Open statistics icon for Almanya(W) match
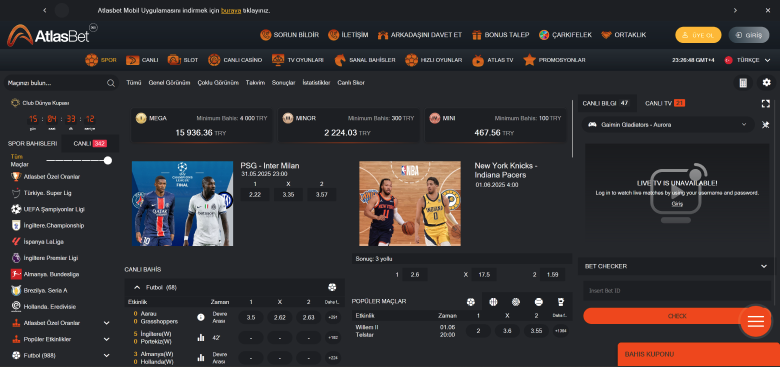This screenshot has width=780, height=367. 201,357
